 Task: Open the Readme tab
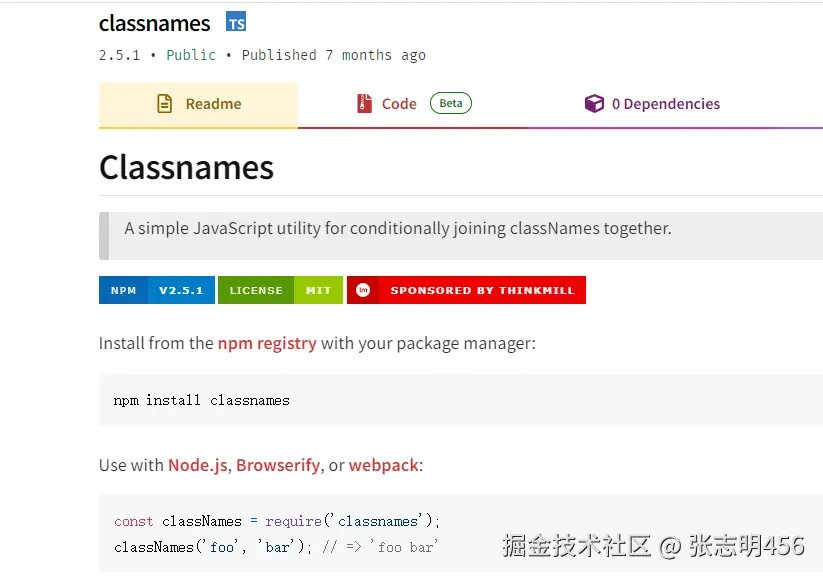click(198, 104)
